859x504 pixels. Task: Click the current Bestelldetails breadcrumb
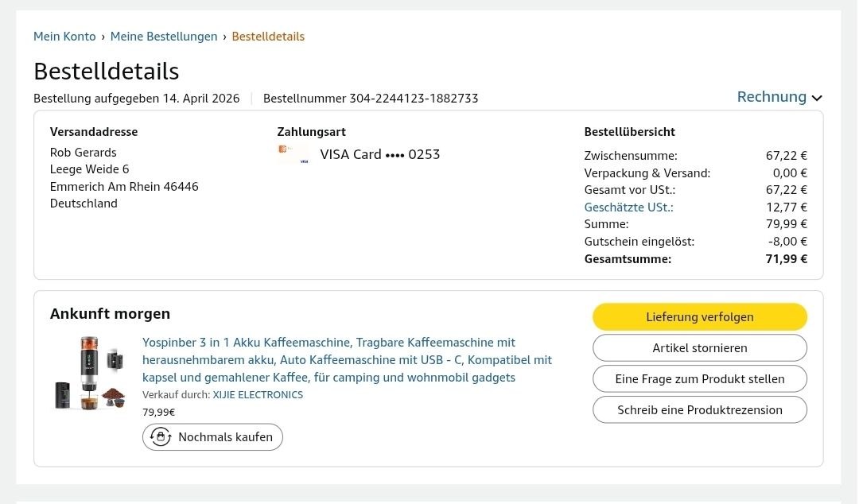(x=268, y=37)
